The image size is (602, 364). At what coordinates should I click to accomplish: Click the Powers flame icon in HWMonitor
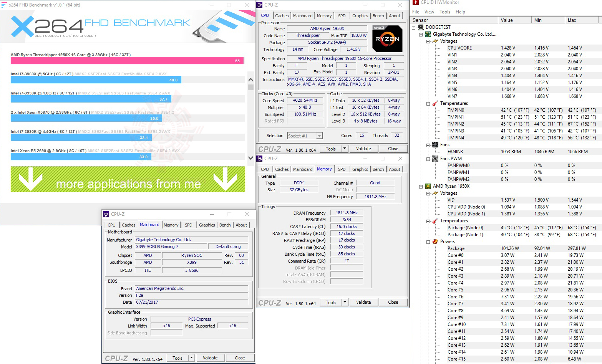pos(435,242)
